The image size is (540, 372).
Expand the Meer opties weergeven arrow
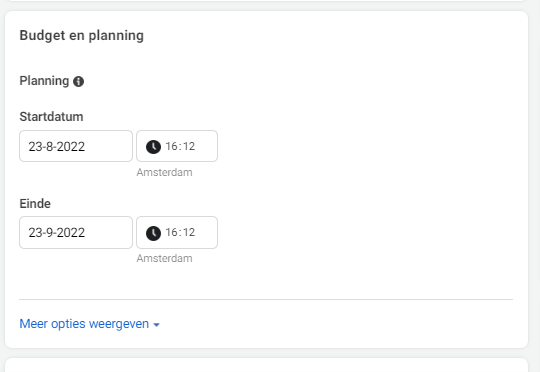click(156, 325)
